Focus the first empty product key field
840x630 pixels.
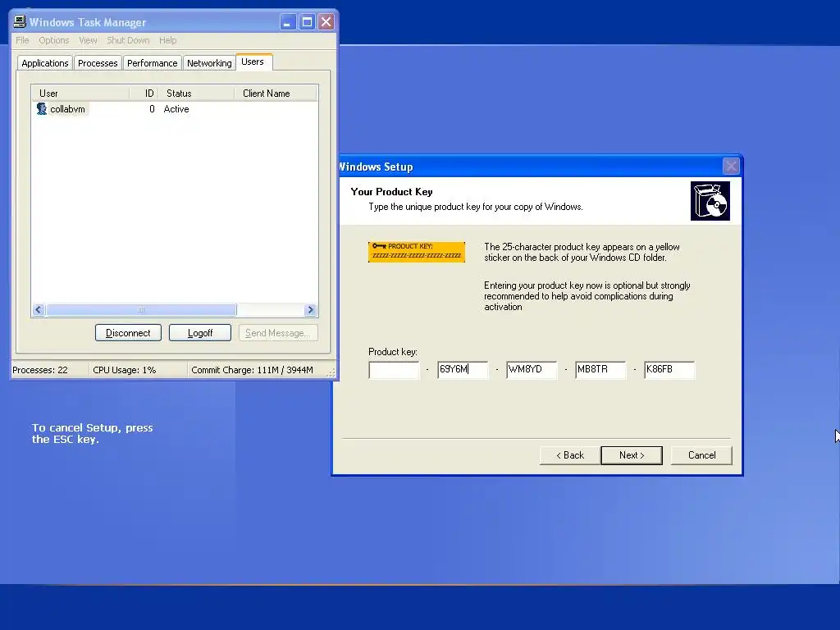click(394, 370)
